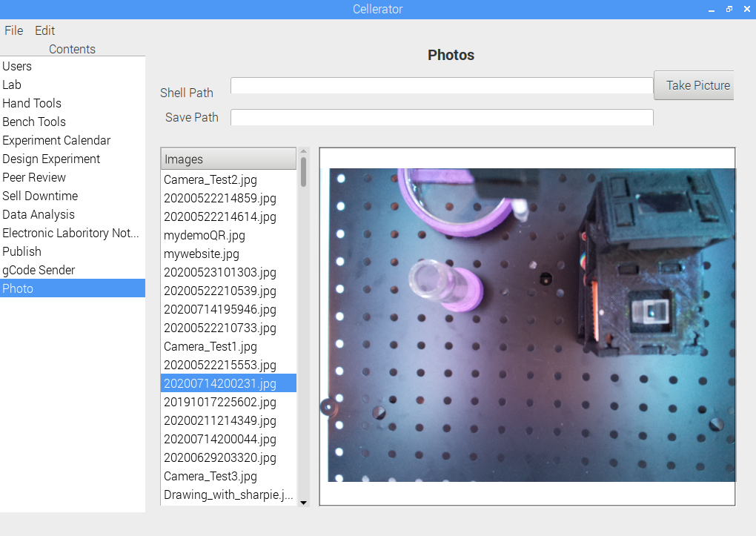
Task: Select Camera_Test2.jpg in the image list
Action: pos(210,179)
